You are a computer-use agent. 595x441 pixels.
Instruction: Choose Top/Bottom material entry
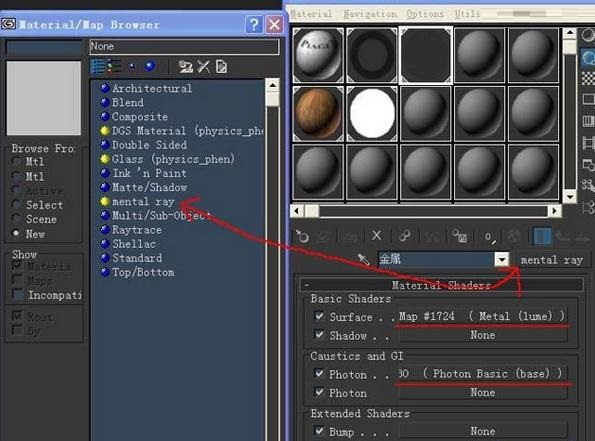coord(143,272)
